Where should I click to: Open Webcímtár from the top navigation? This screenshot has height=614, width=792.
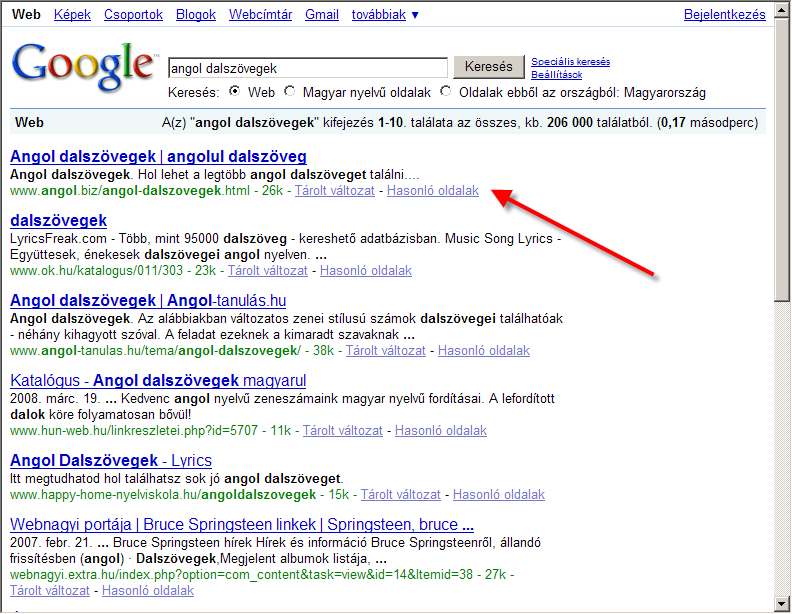click(x=261, y=15)
